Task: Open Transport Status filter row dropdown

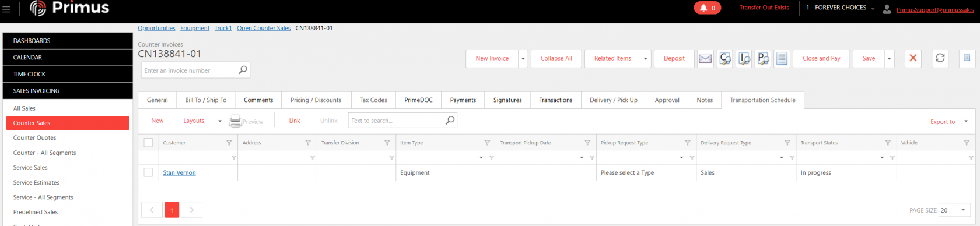Action: tap(882, 158)
